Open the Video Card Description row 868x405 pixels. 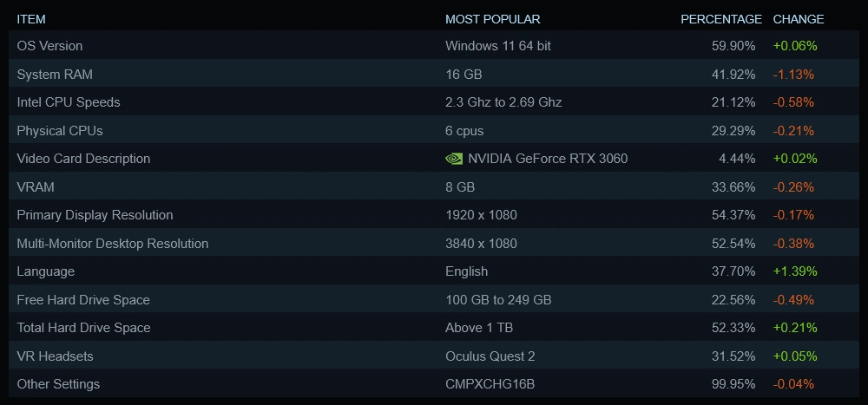tap(83, 159)
